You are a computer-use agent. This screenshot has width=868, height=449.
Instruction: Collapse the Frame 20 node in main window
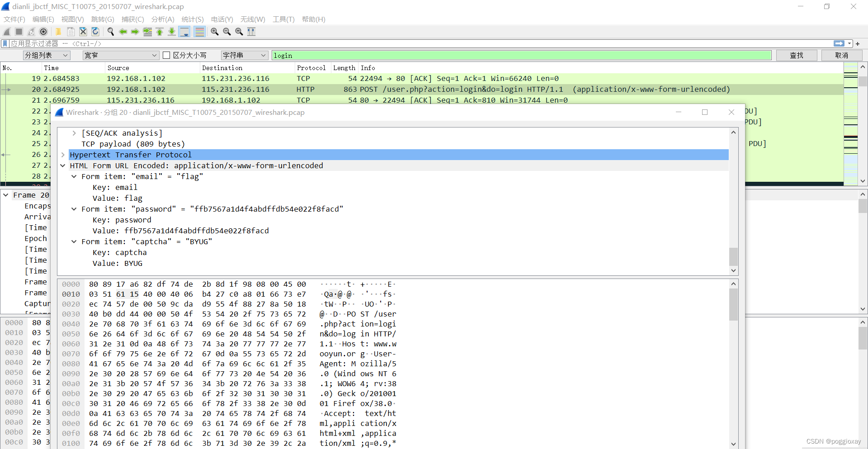tap(5, 195)
